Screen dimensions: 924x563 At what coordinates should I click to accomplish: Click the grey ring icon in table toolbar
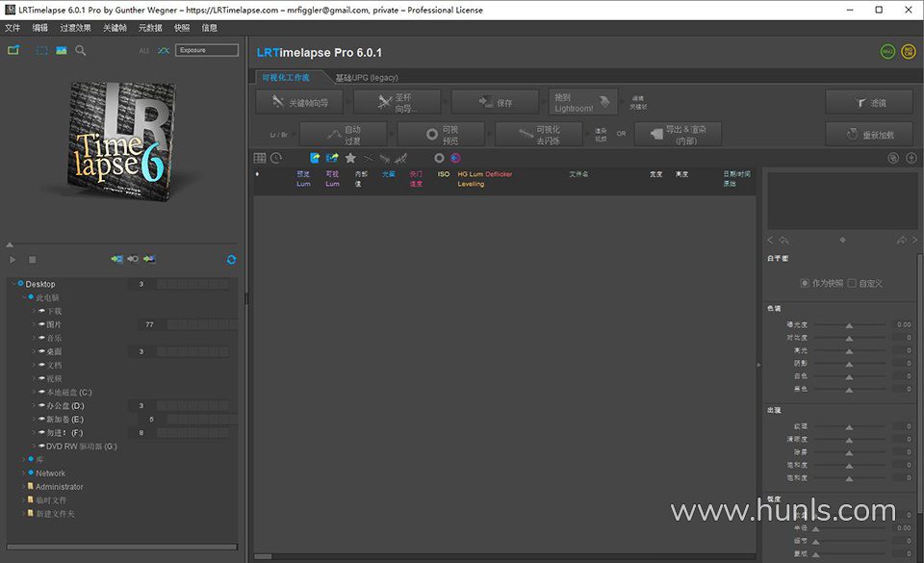(x=439, y=158)
